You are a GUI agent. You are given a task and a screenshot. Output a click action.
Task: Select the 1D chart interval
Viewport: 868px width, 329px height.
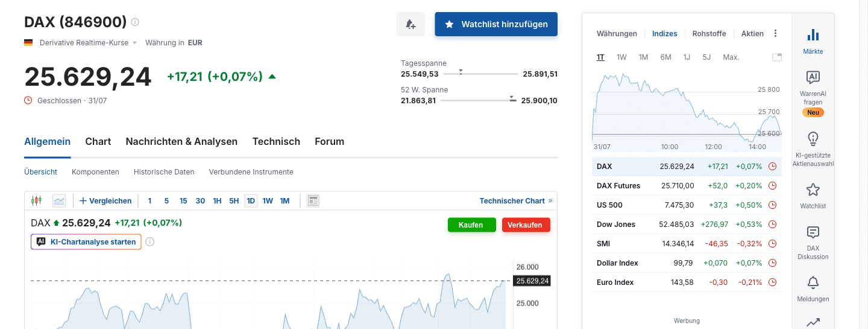point(251,201)
